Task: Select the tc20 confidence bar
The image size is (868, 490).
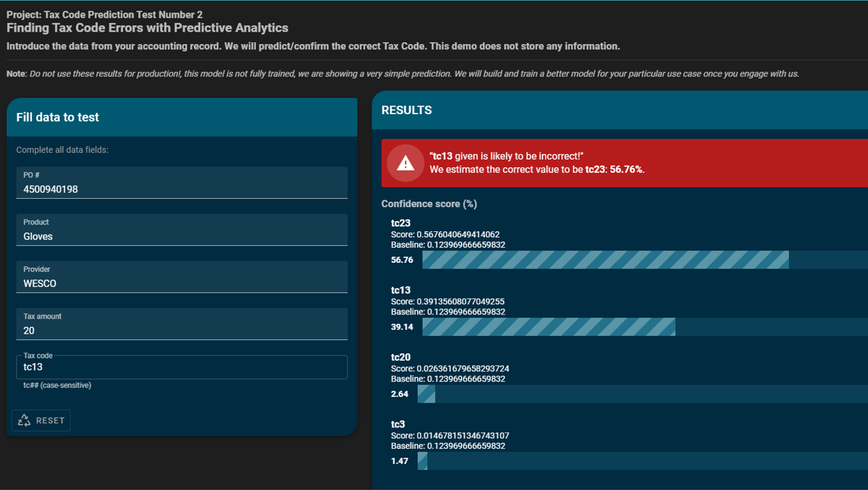Action: [x=426, y=394]
